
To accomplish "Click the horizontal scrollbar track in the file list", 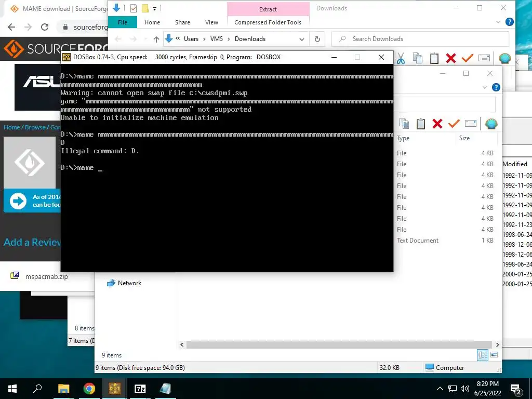I will 339,344.
